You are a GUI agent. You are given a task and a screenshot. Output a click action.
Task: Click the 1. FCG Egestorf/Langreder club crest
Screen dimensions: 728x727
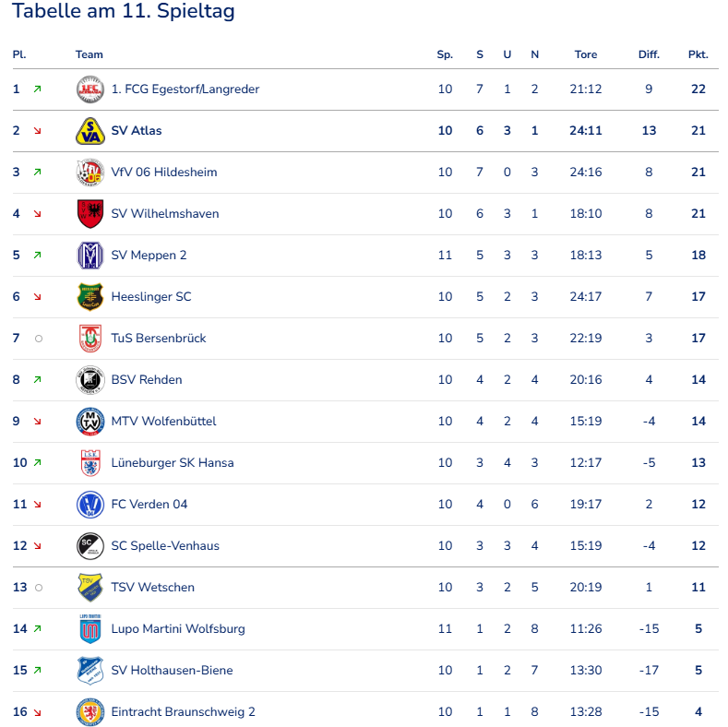pos(90,89)
